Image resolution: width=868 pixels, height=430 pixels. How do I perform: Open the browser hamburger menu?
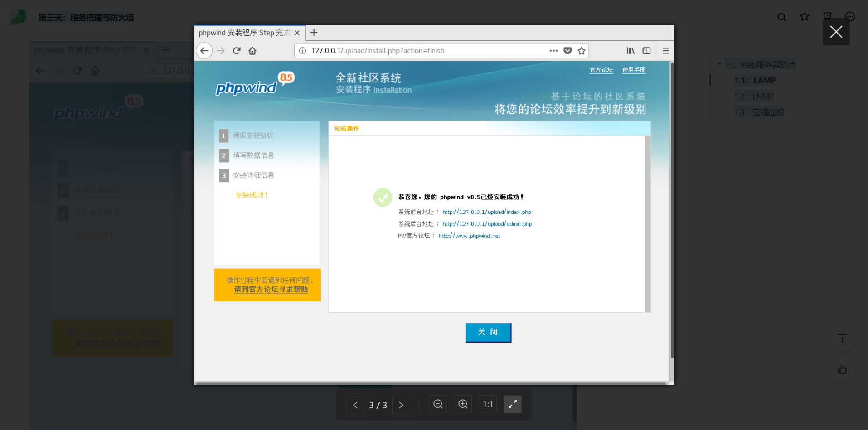pos(665,51)
